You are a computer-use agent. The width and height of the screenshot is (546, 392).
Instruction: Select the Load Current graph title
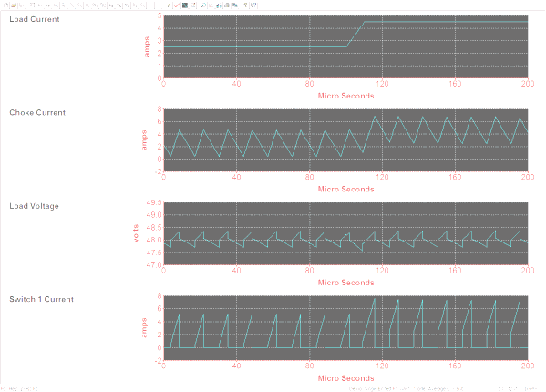pos(35,19)
